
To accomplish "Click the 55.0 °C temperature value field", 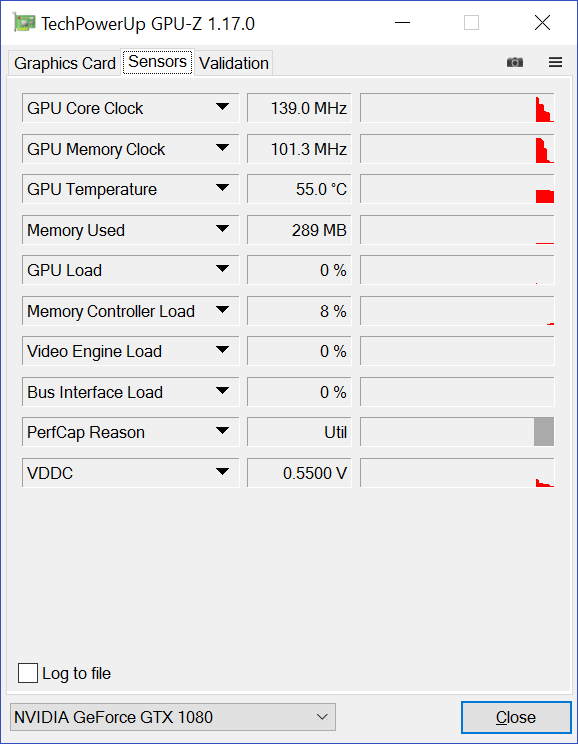I will click(x=299, y=189).
